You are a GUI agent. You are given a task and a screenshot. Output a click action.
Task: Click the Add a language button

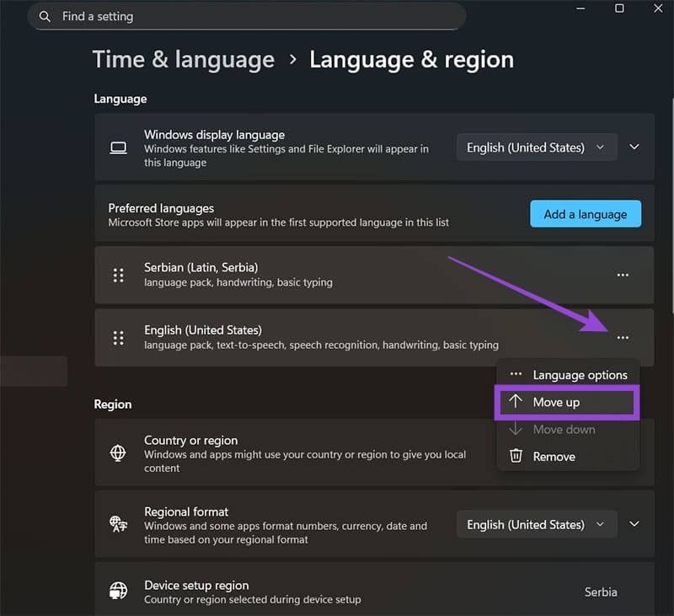585,214
